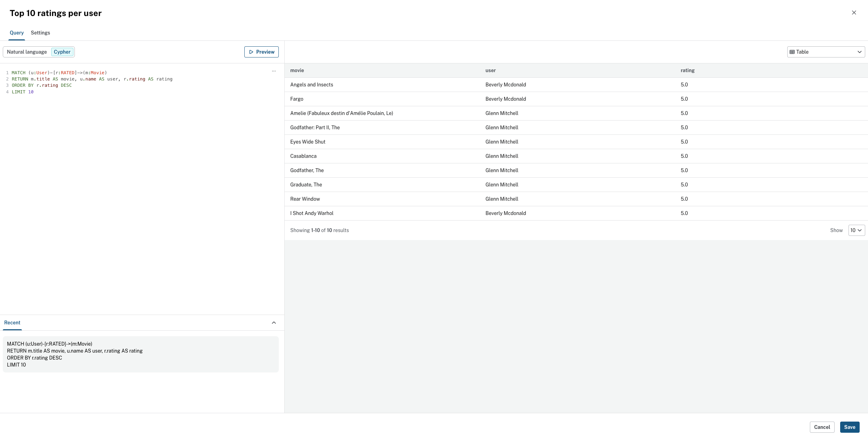Select the Cypher query mode
Viewport: 868px width, 439px height.
pyautogui.click(x=62, y=52)
